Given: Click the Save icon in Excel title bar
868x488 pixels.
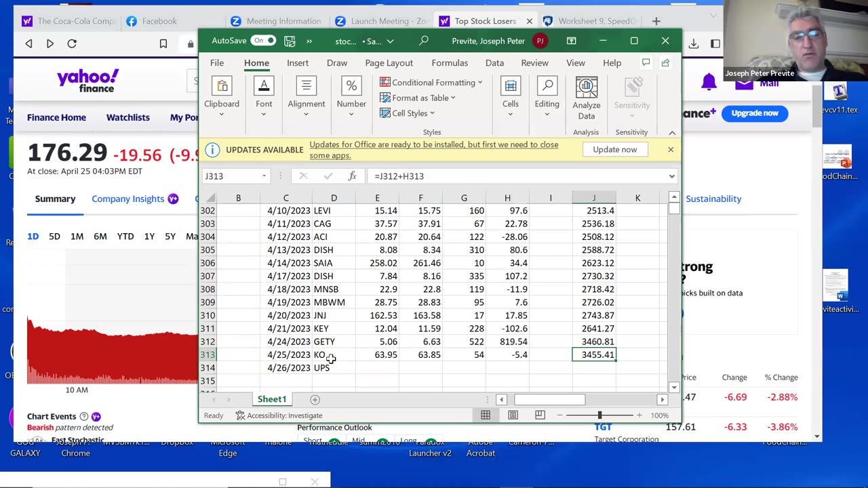Looking at the screenshot, I should tap(290, 41).
